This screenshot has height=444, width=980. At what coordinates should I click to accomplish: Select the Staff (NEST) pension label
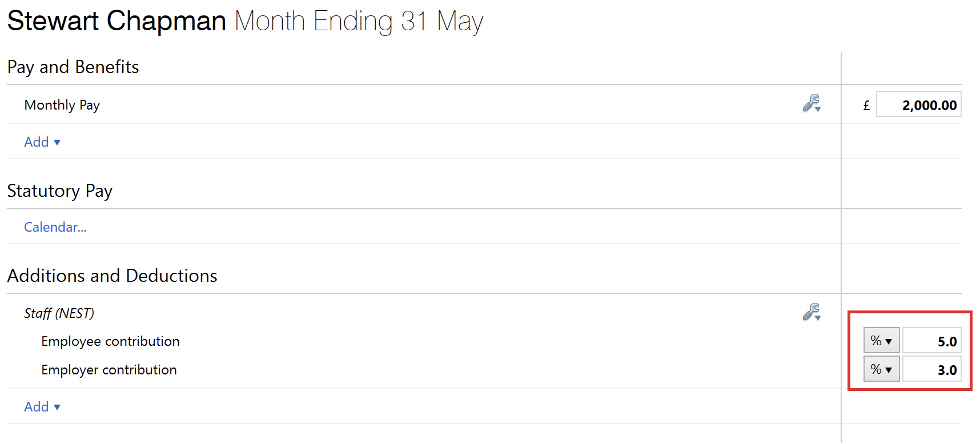pyautogui.click(x=59, y=313)
